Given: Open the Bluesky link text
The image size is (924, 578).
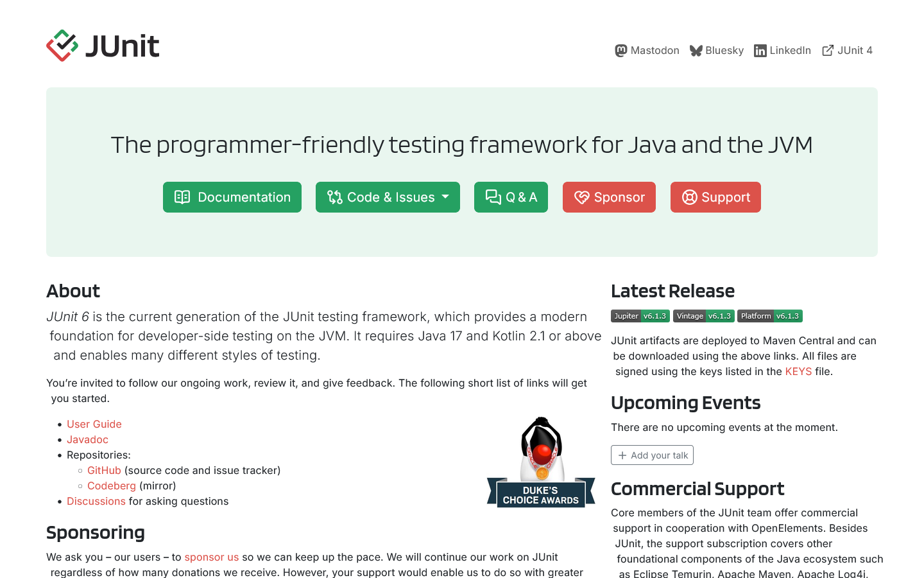Looking at the screenshot, I should (724, 51).
